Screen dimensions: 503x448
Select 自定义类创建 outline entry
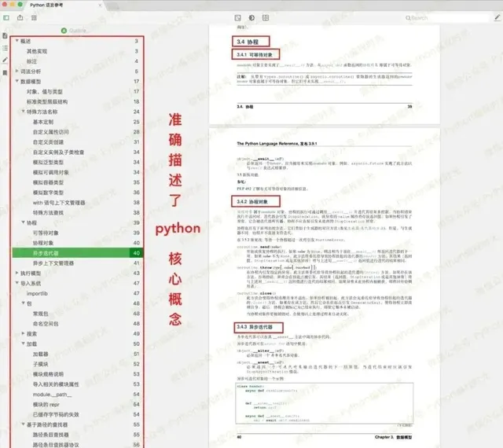point(49,142)
